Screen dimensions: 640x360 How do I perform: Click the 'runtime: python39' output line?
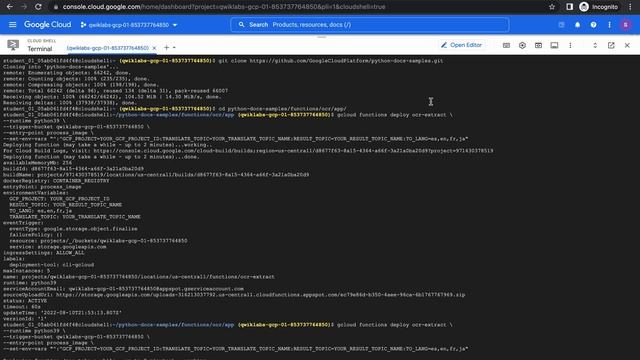tap(29, 283)
